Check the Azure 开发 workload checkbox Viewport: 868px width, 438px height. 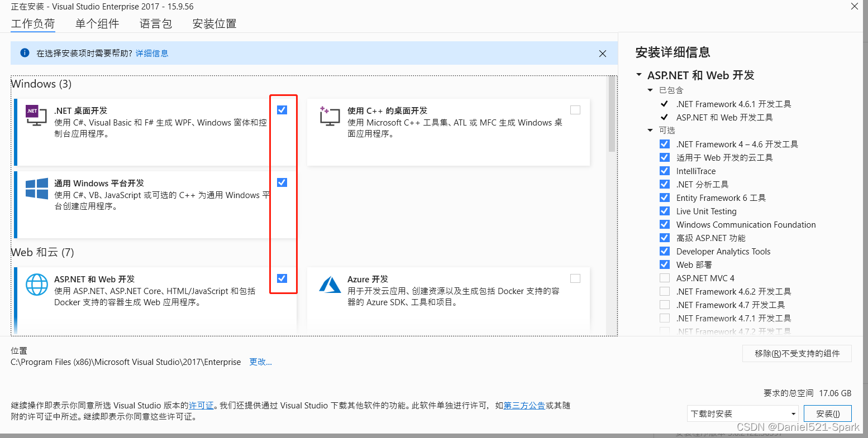tap(575, 278)
